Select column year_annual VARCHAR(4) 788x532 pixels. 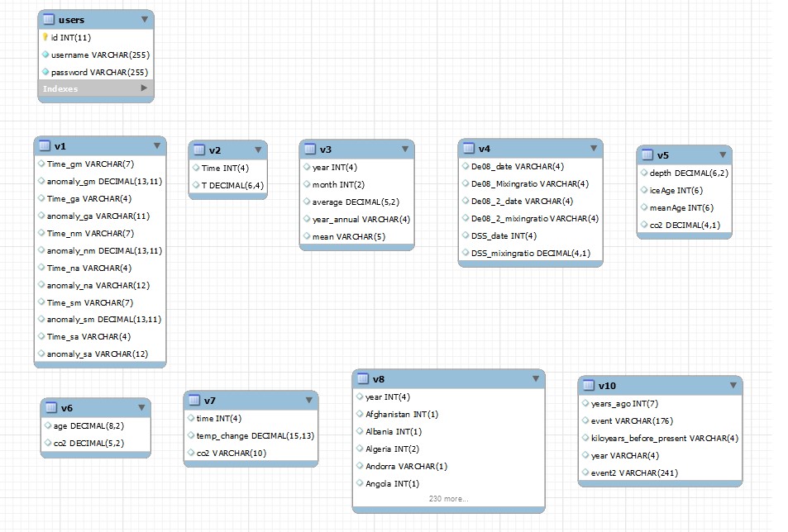(357, 219)
